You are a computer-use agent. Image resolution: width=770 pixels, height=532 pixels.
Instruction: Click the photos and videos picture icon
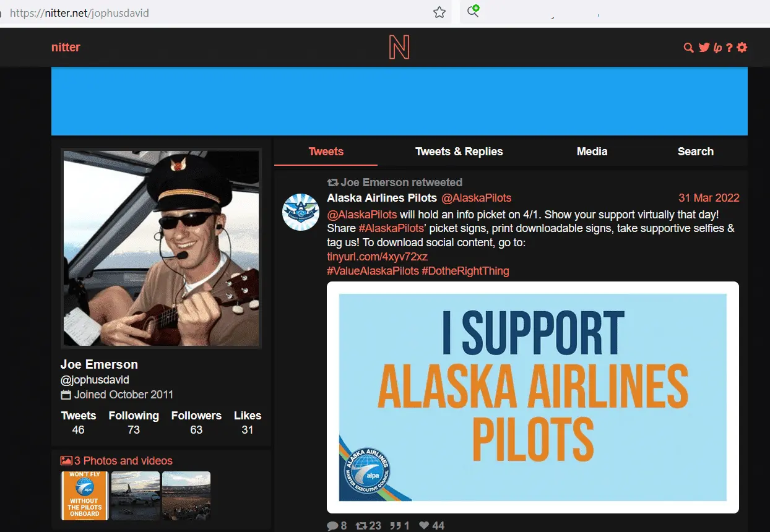tap(66, 461)
